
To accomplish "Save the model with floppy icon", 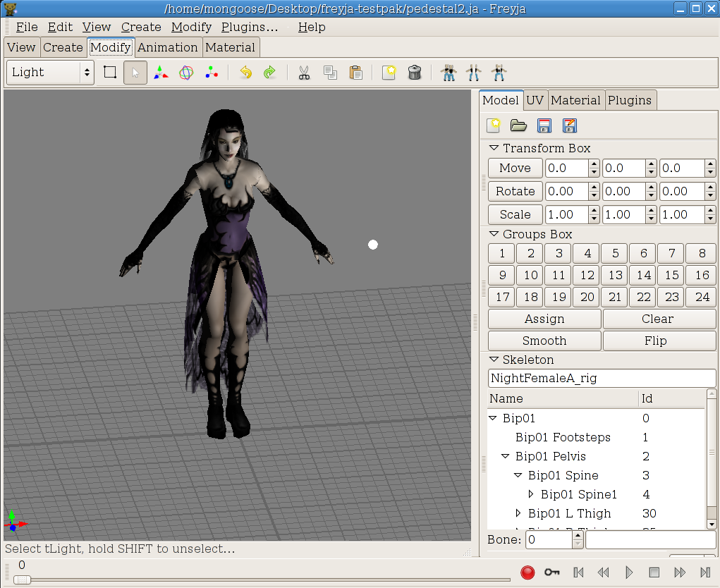I will click(544, 125).
